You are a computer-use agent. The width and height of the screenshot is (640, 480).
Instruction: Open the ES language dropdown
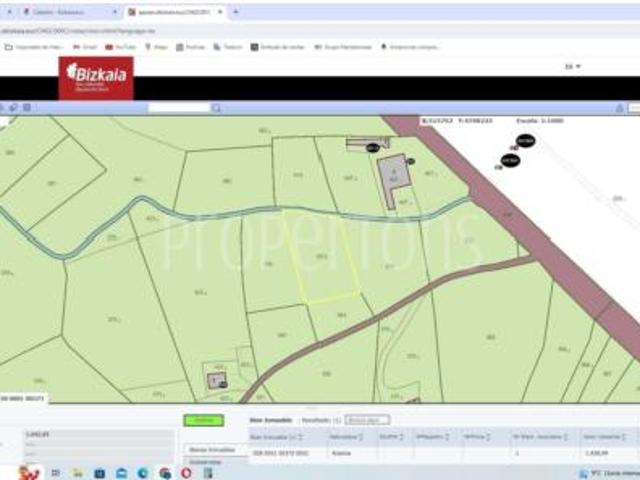coord(573,67)
